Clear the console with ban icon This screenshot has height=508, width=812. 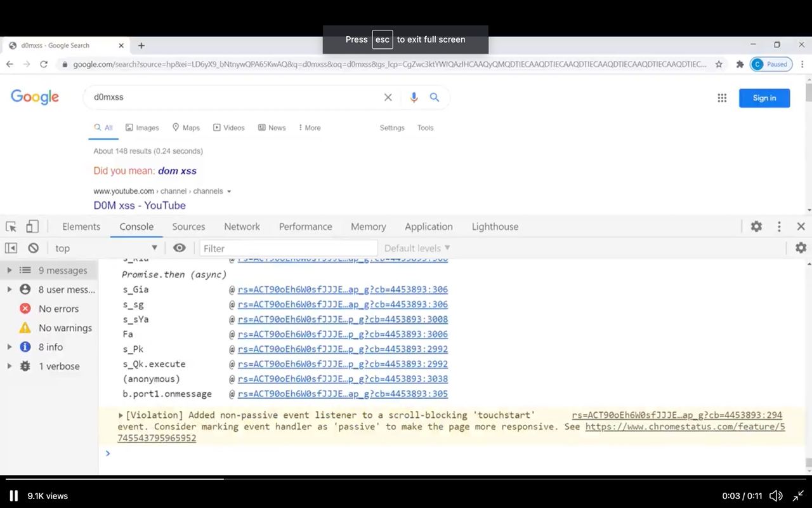(33, 248)
